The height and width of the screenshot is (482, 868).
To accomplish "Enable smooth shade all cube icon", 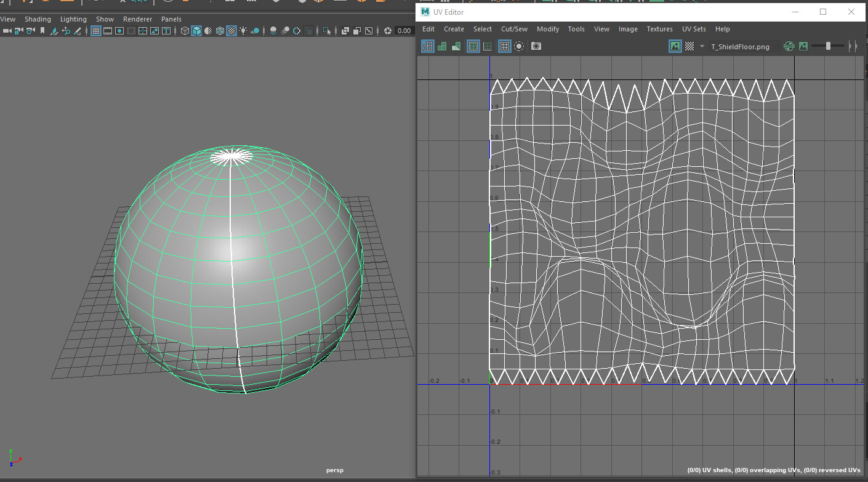I will point(196,31).
